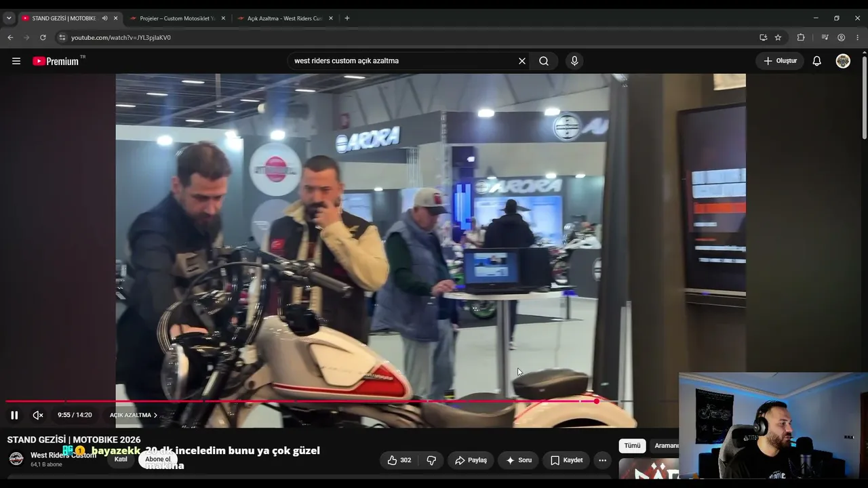Subscribe with Abone ol button
Screen dimensions: 868x488
point(158,460)
